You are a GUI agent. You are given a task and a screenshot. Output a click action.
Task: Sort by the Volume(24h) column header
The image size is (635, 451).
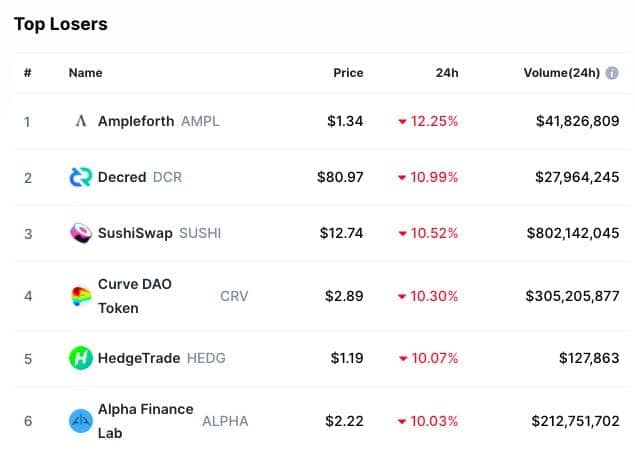561,73
